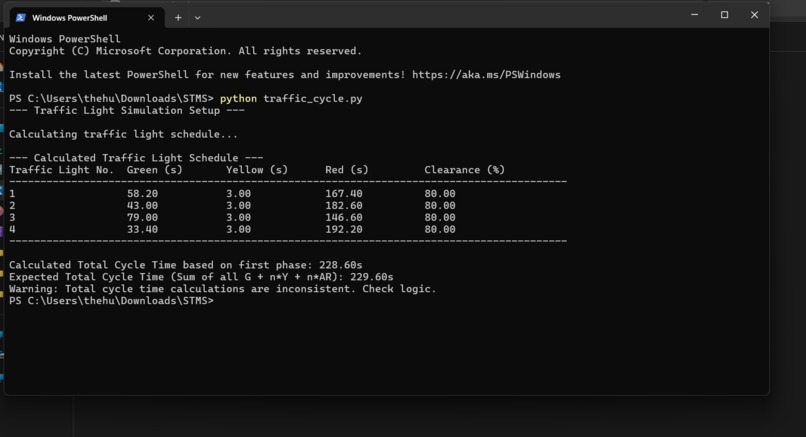Click green value 58.20
The width and height of the screenshot is (806, 437).
pyautogui.click(x=142, y=194)
